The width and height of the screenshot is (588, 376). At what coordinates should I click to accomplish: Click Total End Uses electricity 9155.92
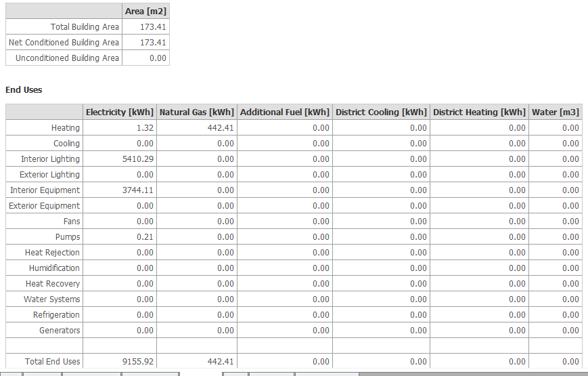pyautogui.click(x=138, y=362)
